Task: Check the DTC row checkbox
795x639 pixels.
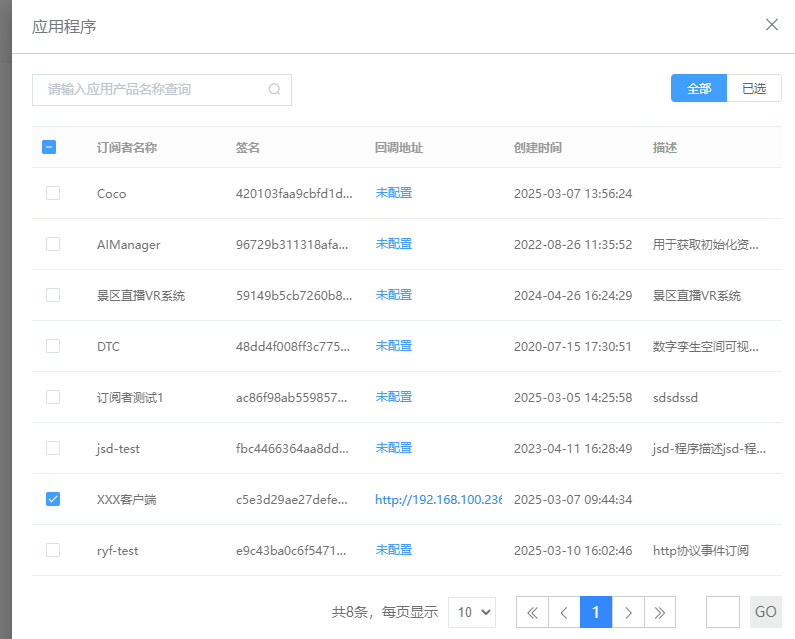Action: point(53,346)
